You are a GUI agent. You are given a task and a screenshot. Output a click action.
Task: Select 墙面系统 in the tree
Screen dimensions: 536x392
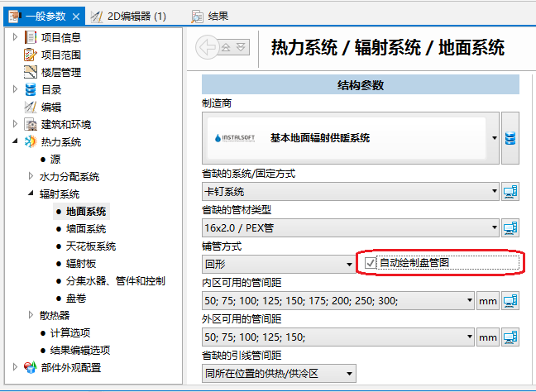click(85, 229)
